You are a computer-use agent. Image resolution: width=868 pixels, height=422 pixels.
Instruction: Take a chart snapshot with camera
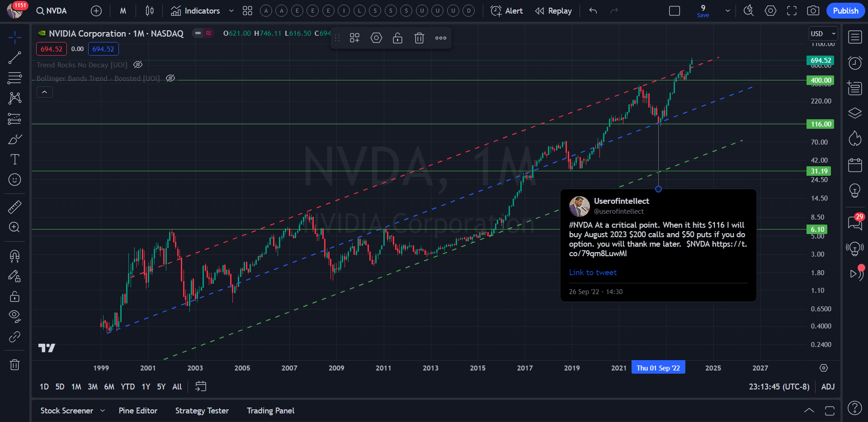coord(813,11)
